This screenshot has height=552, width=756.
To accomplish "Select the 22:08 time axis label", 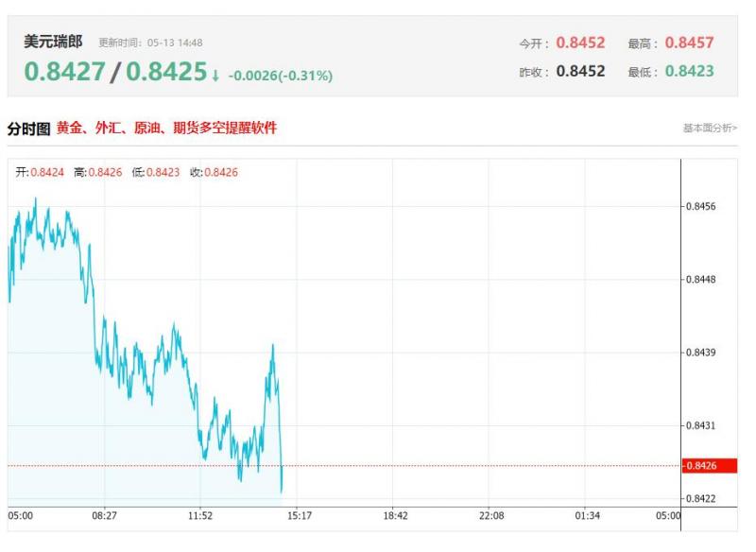I will (491, 516).
